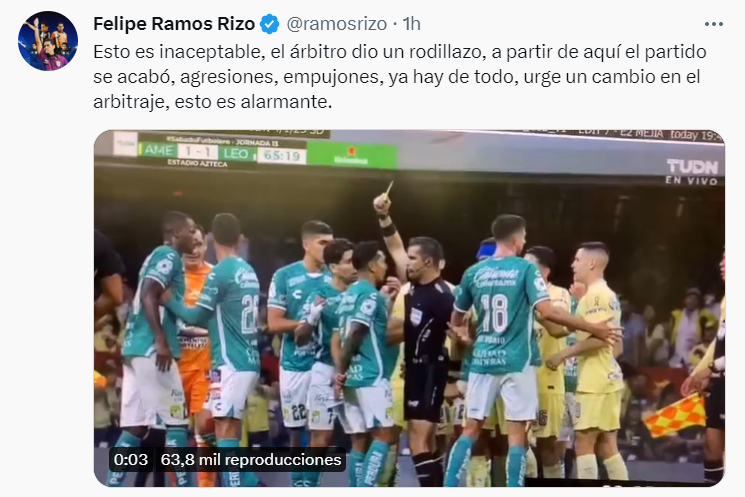Click the Felipe Ramos Rizo display name
This screenshot has width=745, height=497.
174,24
